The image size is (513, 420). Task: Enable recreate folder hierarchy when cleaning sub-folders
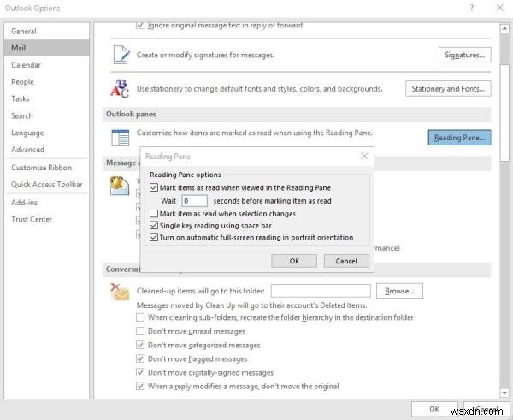[x=140, y=317]
